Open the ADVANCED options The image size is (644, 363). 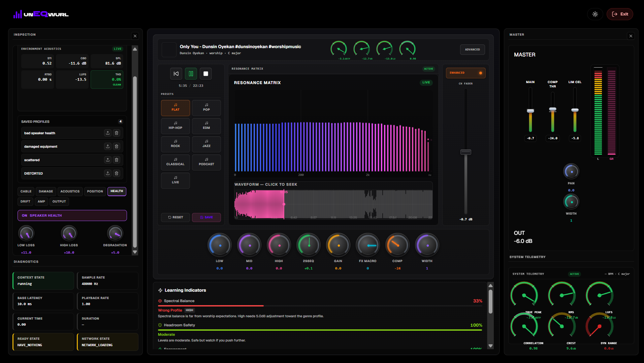coord(472,49)
